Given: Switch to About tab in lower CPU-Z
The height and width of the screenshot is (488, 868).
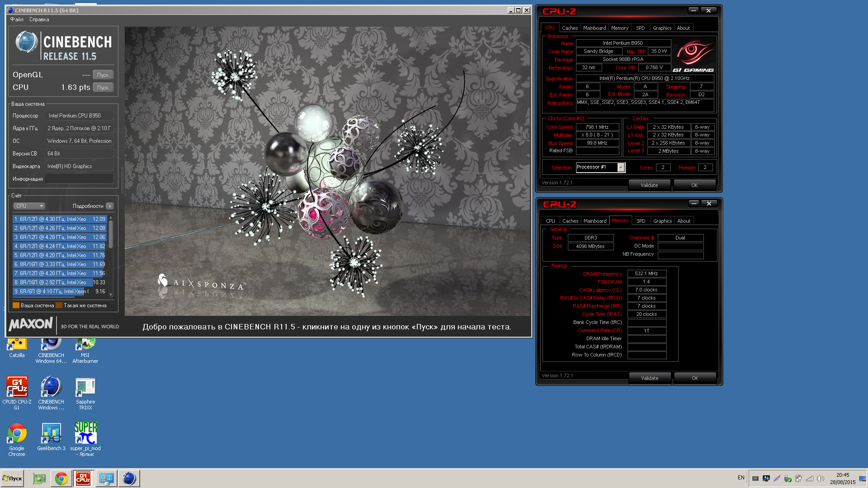Looking at the screenshot, I should pyautogui.click(x=684, y=221).
